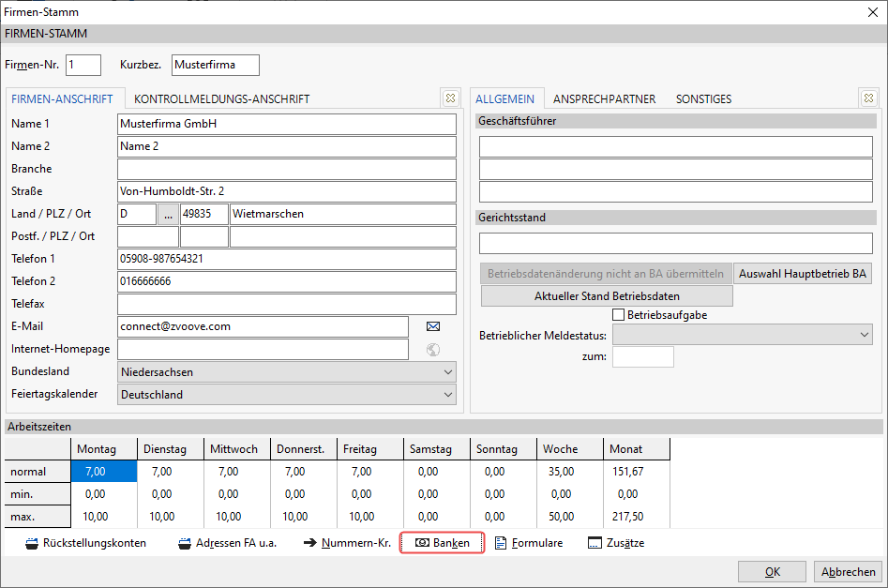888x588 pixels.
Task: Click the Aktueller Stand Betriebsdaten button
Action: pos(607,295)
